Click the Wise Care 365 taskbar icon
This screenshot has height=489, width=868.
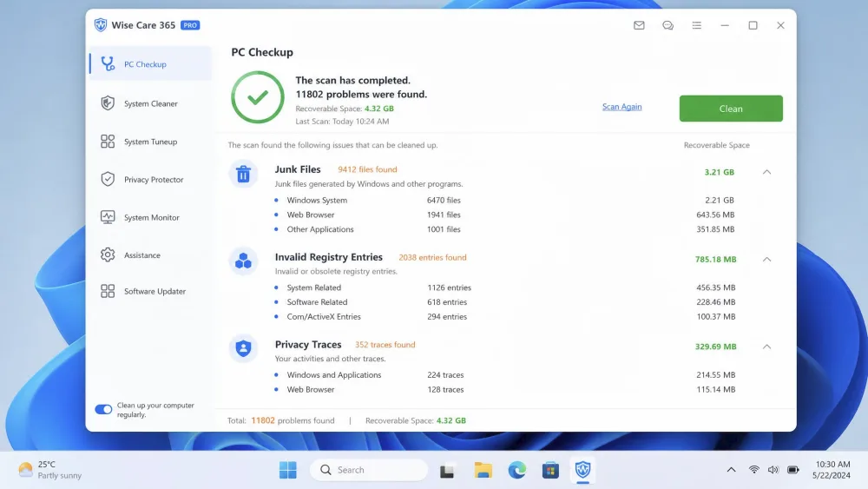(x=583, y=470)
